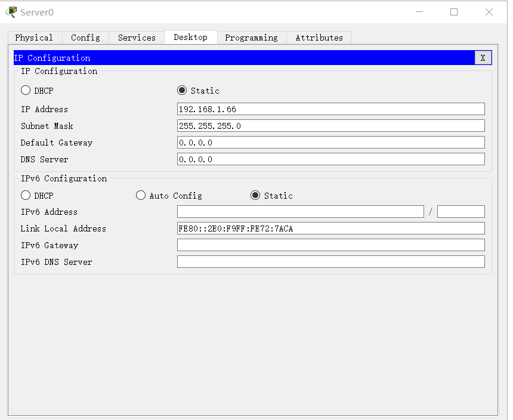513x420 pixels.
Task: Focus the IPv6 DNS Server field
Action: tap(331, 262)
